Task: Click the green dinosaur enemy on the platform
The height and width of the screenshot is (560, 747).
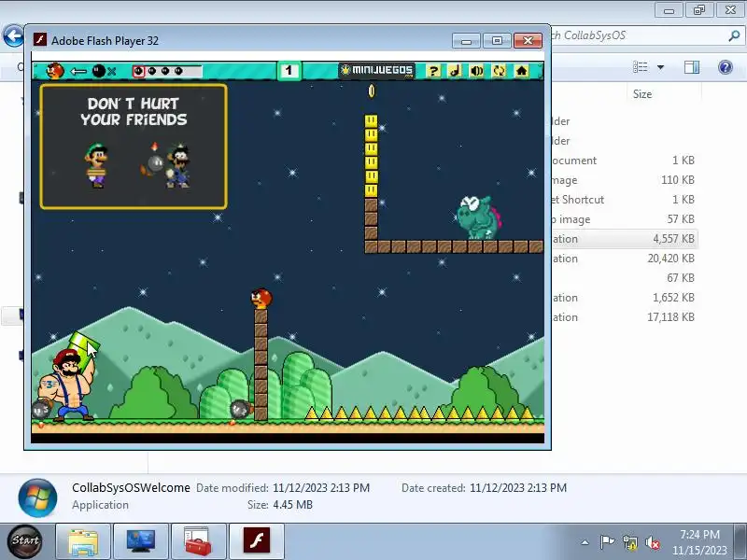Action: [x=478, y=217]
